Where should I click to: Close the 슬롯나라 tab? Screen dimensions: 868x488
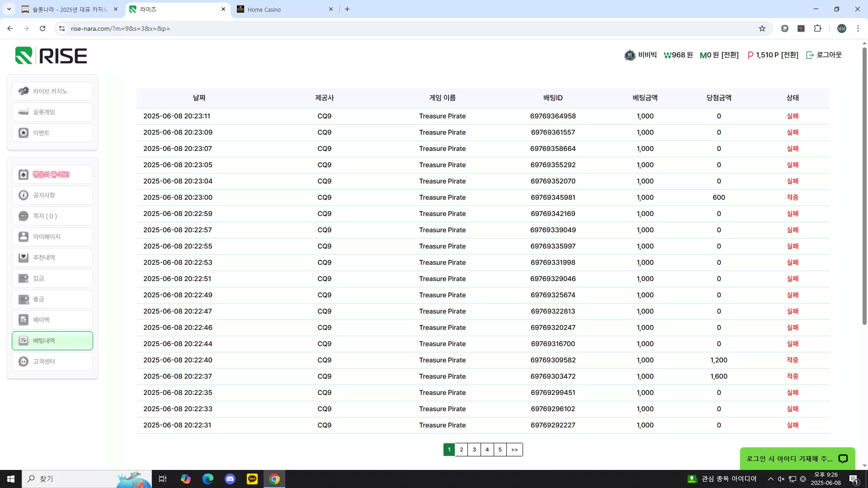116,9
